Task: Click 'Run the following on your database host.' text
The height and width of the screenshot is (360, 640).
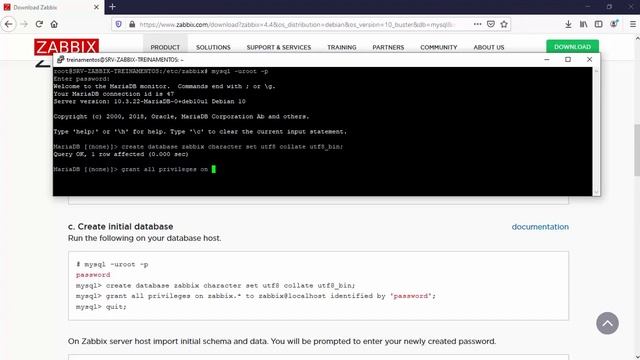Action: [144, 238]
